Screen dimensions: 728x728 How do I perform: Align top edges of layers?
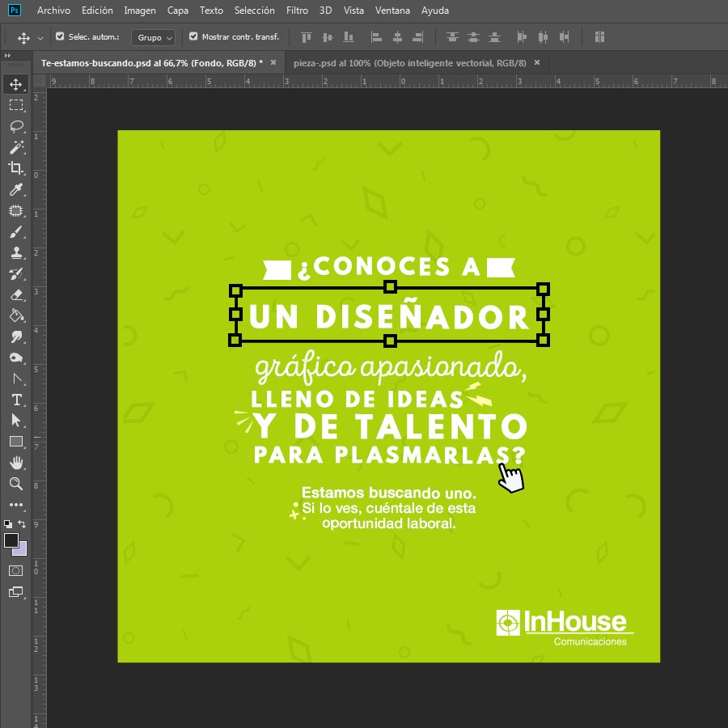pos(307,37)
